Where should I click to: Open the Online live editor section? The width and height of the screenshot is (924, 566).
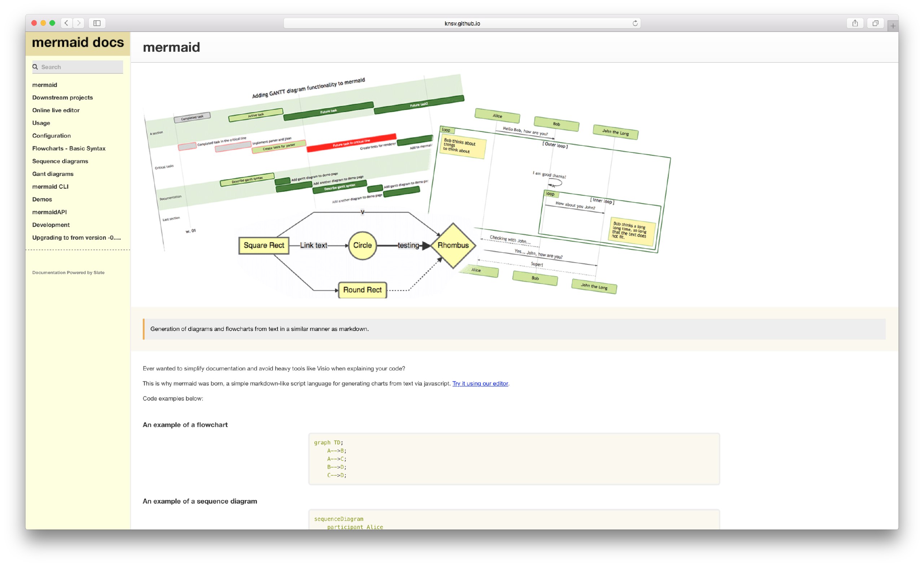tap(56, 110)
